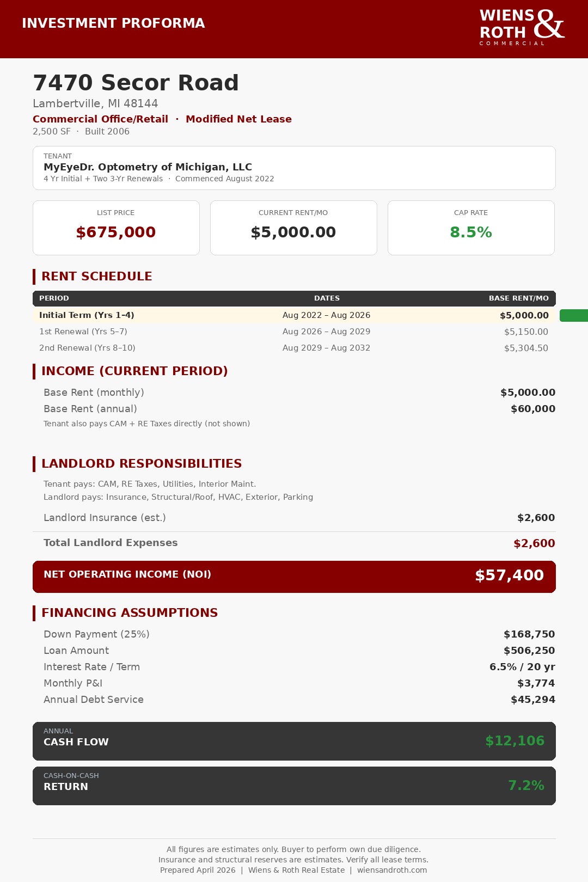This screenshot has height=882, width=588.
Task: Click the green marker beside Initial Term row
Action: pos(574,315)
